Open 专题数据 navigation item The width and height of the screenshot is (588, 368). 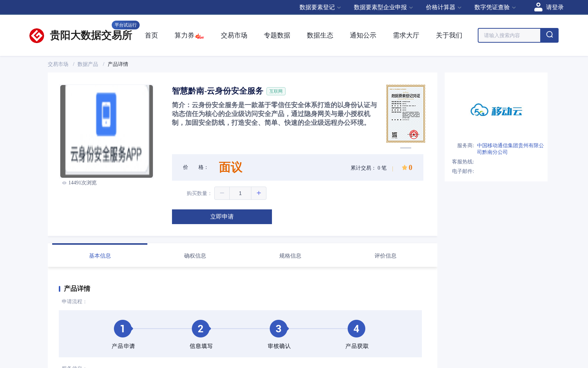(277, 35)
